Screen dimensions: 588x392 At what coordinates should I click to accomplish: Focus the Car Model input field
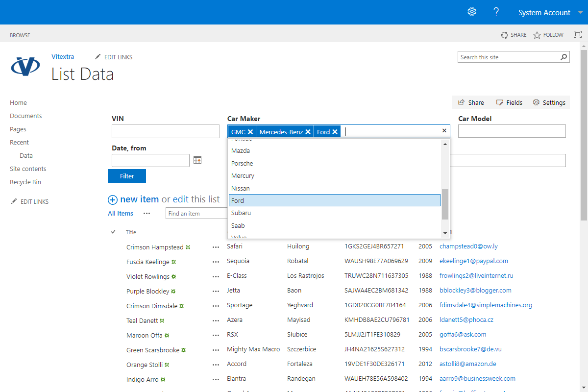pyautogui.click(x=512, y=131)
